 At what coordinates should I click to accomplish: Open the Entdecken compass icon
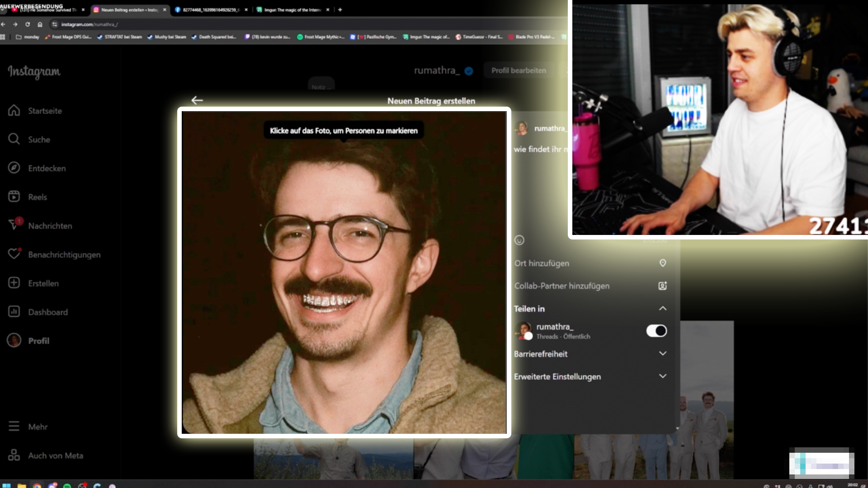(14, 168)
